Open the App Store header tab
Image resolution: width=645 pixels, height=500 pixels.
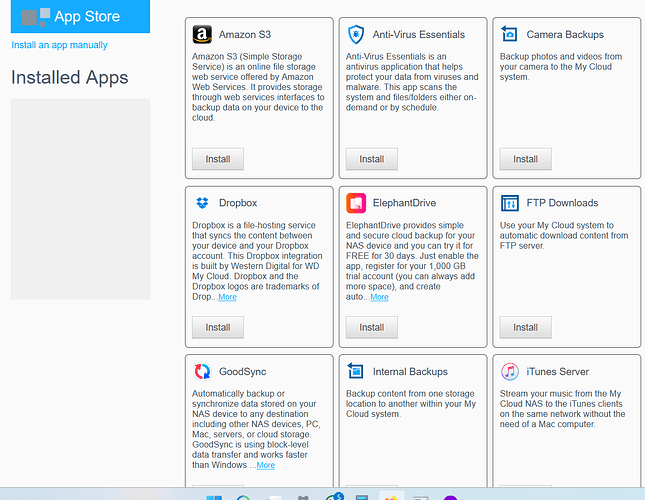tap(80, 16)
